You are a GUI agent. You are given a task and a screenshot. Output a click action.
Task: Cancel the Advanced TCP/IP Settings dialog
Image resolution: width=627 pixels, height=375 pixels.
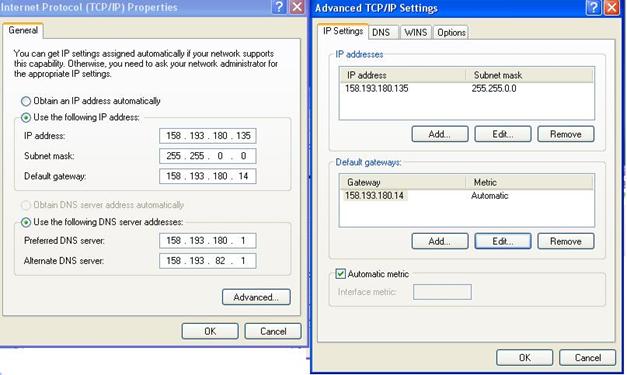587,358
